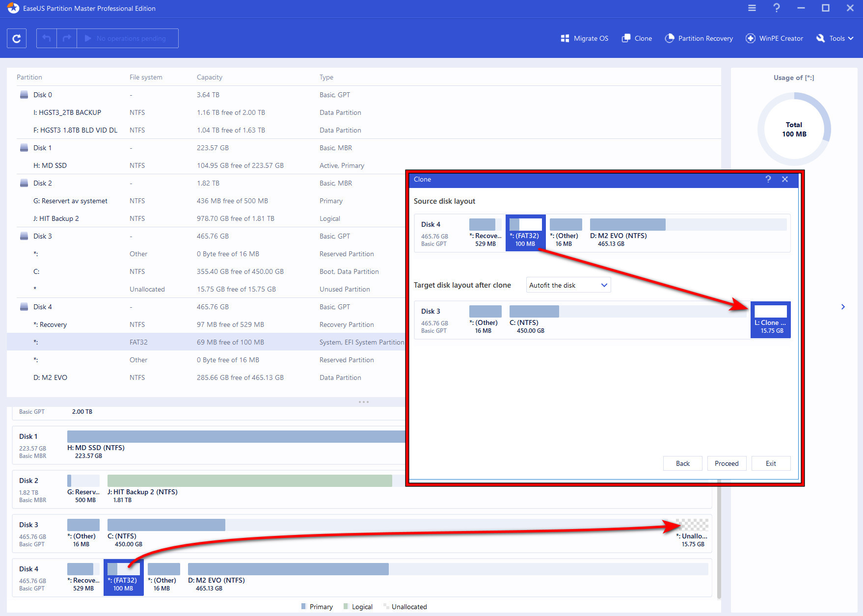Viewport: 863px width, 616px height.
Task: Click Disk 4 Recove... 529 MB block in map
Action: click(83, 577)
